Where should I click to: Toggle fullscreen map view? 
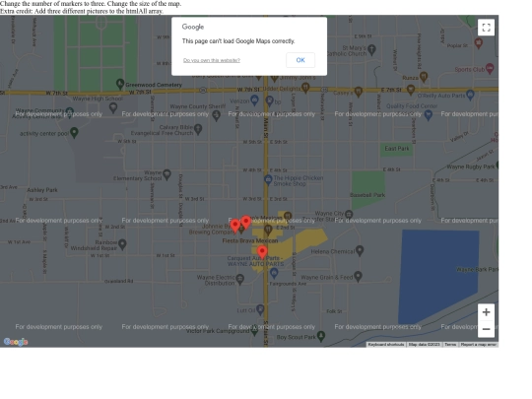point(486,28)
